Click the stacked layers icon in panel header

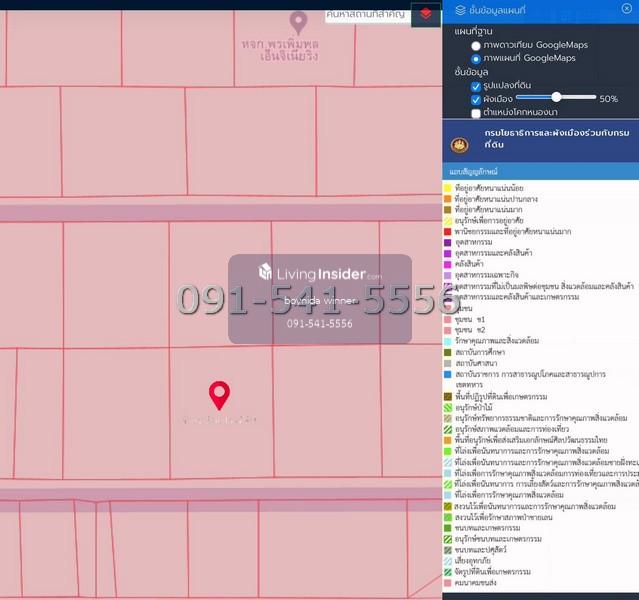tap(459, 10)
